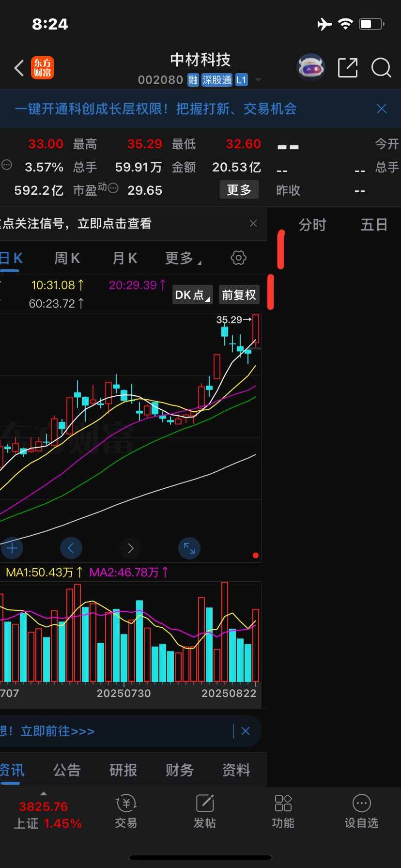Screen dimensions: 401x868
Task: Tap the 金额 20.53亿 value
Action: (237, 167)
